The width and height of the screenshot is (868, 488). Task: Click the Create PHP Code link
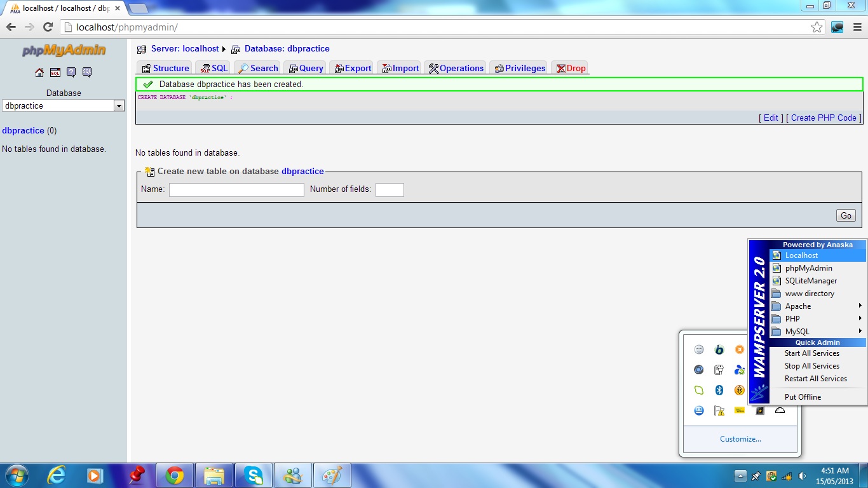pos(824,118)
